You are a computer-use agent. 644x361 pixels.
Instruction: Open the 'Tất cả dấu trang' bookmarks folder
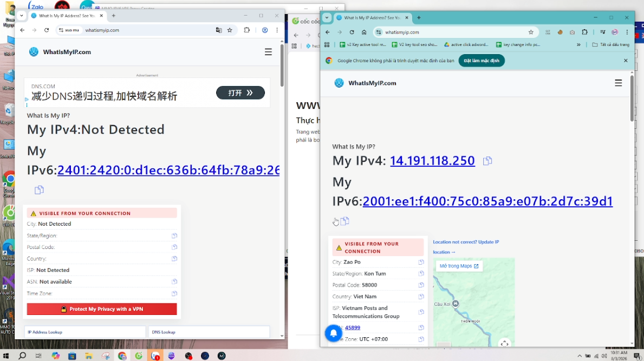[x=610, y=45]
